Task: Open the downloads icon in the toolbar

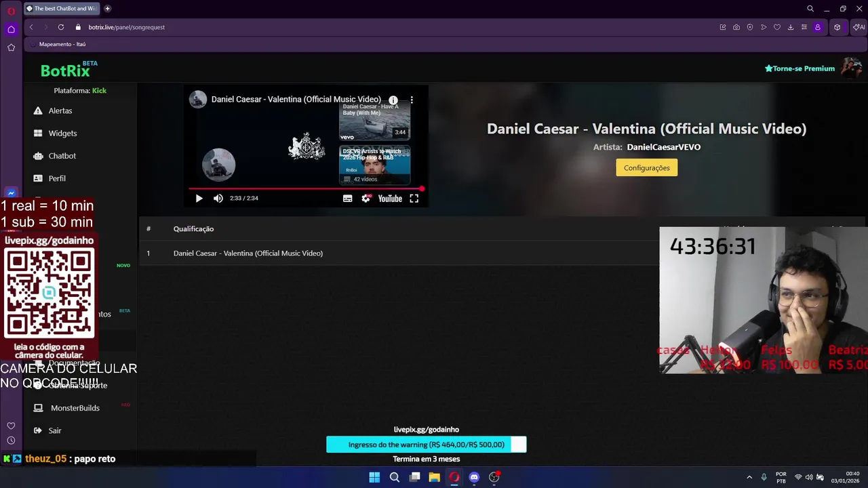Action: point(791,27)
